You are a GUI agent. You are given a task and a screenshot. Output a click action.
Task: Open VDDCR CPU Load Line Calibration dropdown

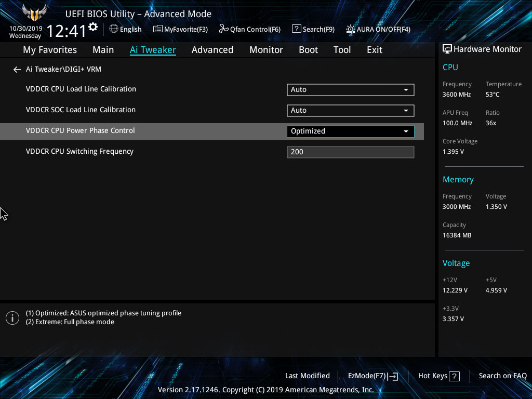pyautogui.click(x=351, y=89)
